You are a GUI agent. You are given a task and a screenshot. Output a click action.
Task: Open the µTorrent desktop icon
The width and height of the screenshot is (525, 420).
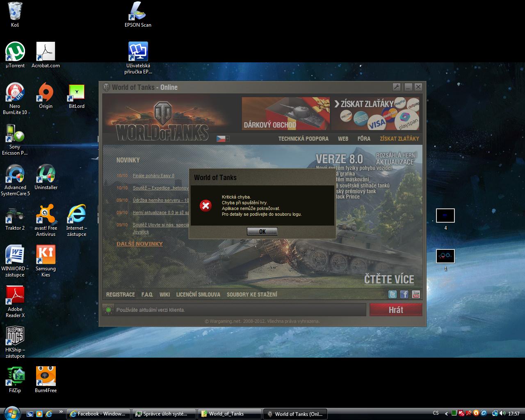15,52
